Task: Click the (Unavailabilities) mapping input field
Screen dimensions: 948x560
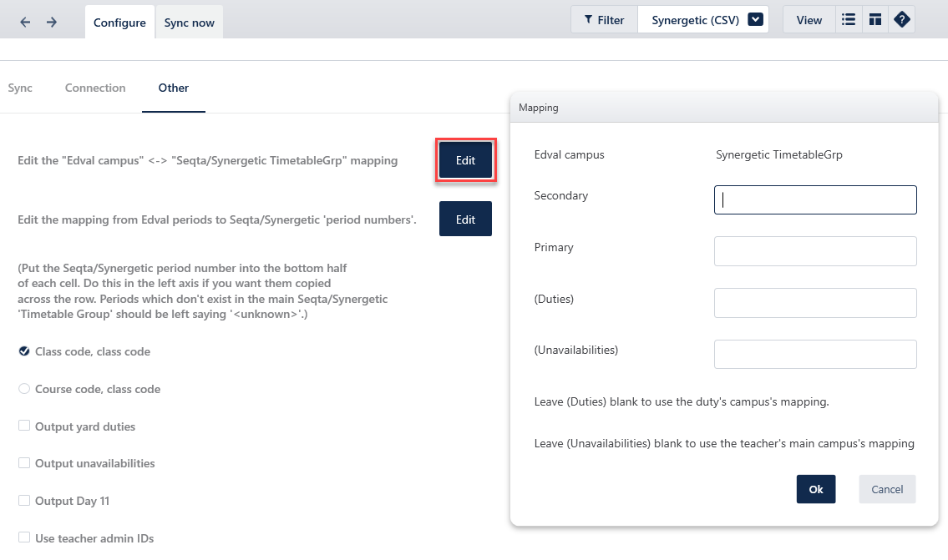Action: [815, 354]
